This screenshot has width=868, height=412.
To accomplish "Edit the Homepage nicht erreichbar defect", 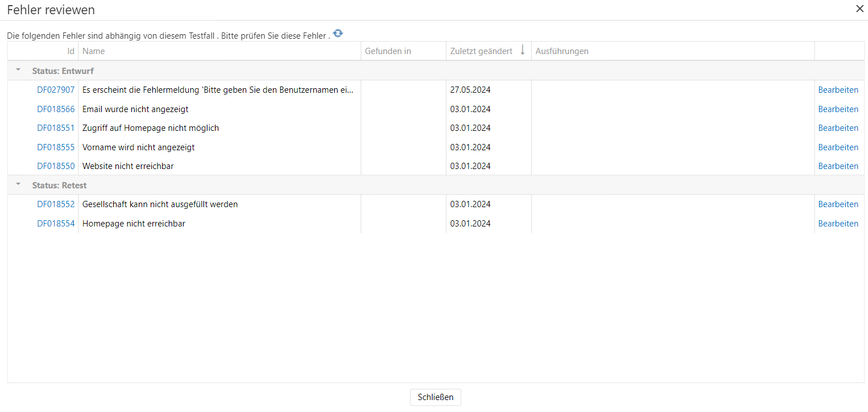I will [x=838, y=224].
